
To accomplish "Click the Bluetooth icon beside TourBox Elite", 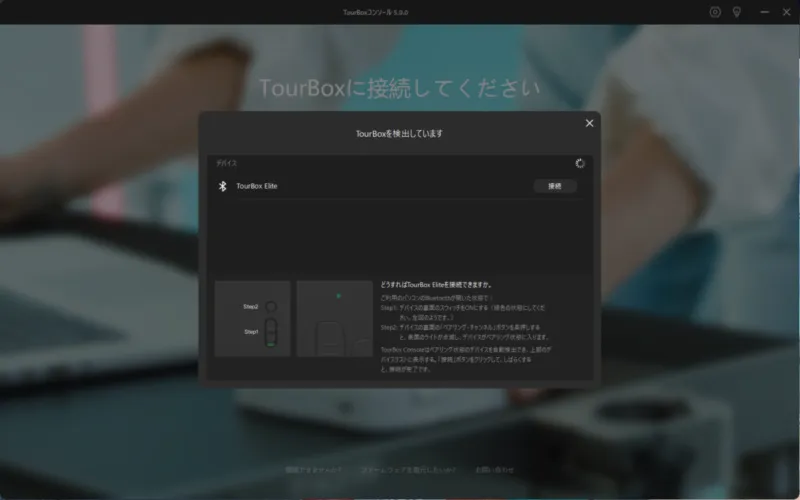I will click(222, 186).
